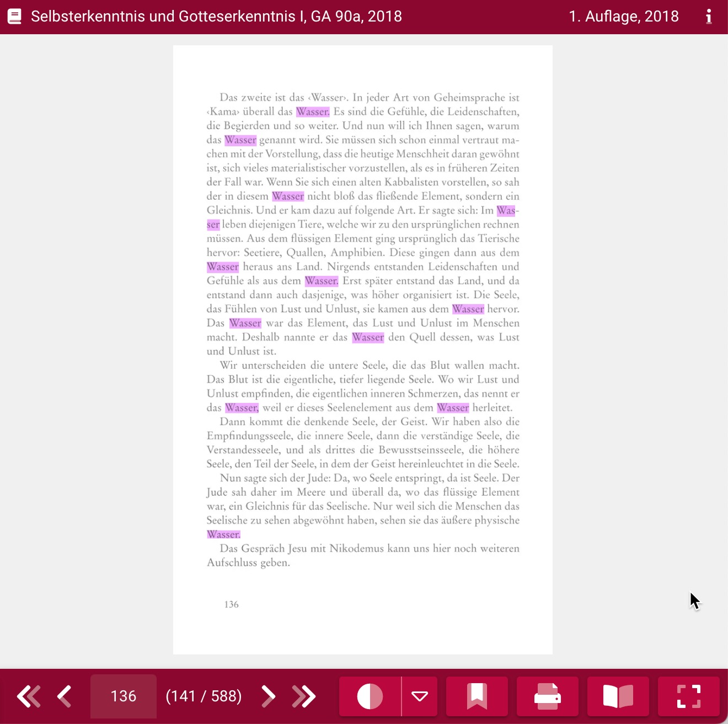728x724 pixels.
Task: Print the current page
Action: pyautogui.click(x=547, y=696)
